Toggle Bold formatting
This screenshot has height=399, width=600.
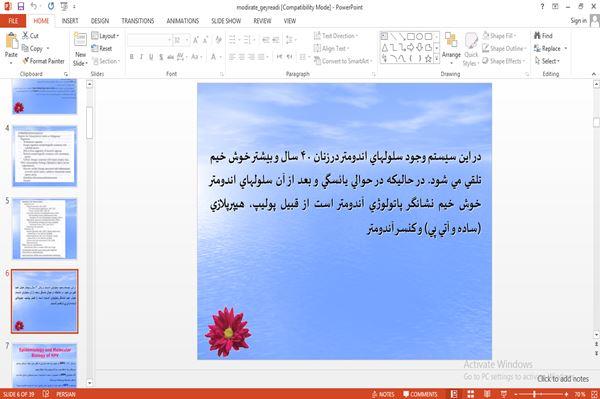tap(131, 57)
